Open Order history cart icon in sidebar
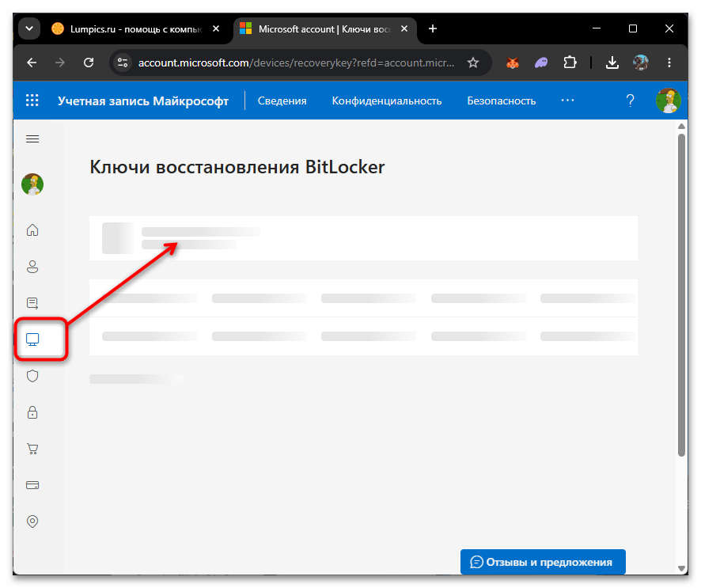This screenshot has height=588, width=701. (32, 449)
